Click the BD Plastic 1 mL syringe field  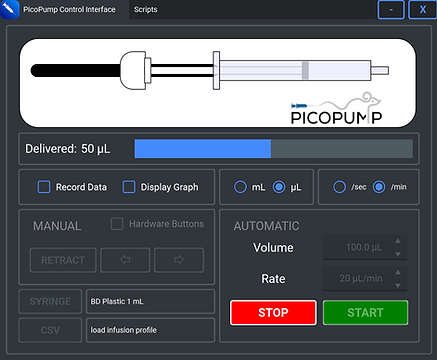(x=150, y=301)
